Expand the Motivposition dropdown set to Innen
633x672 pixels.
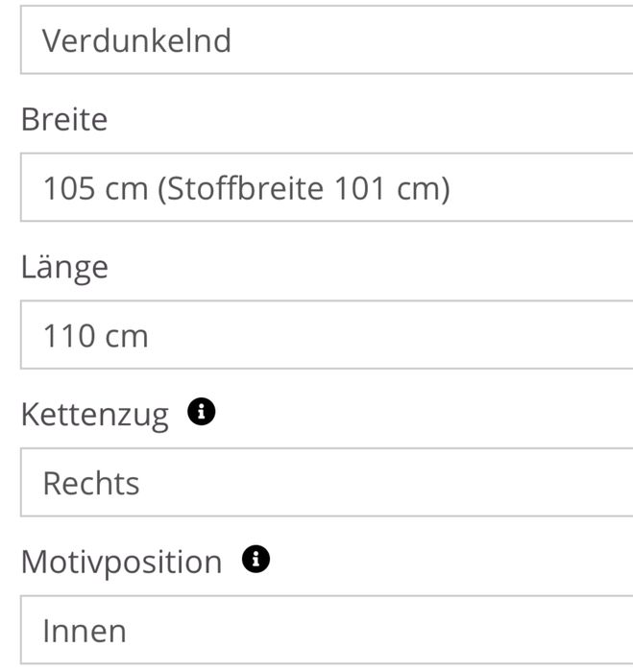[x=327, y=630]
